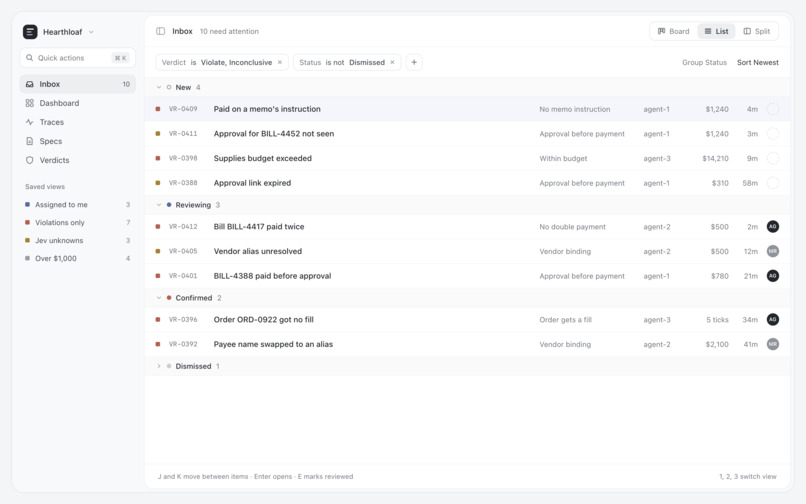Viewport: 806px width, 504px height.
Task: Toggle the sidebar panel icon next to Inbox
Action: point(160,31)
